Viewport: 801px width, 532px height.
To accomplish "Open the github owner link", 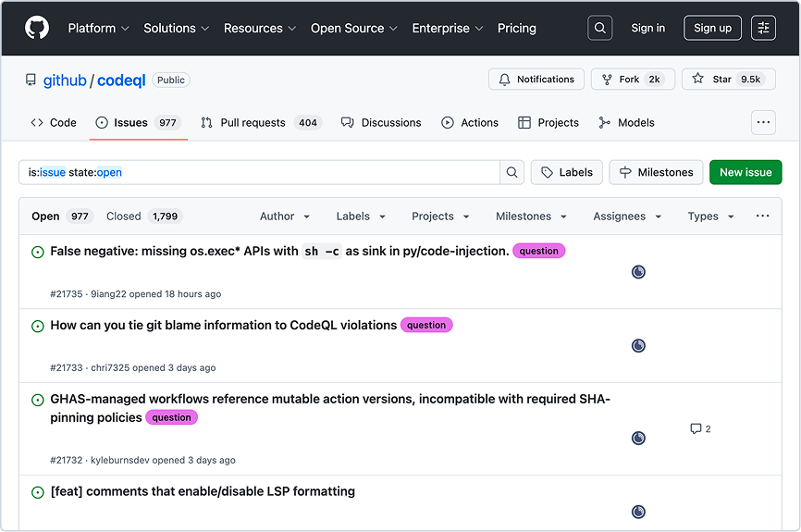I will [x=65, y=80].
